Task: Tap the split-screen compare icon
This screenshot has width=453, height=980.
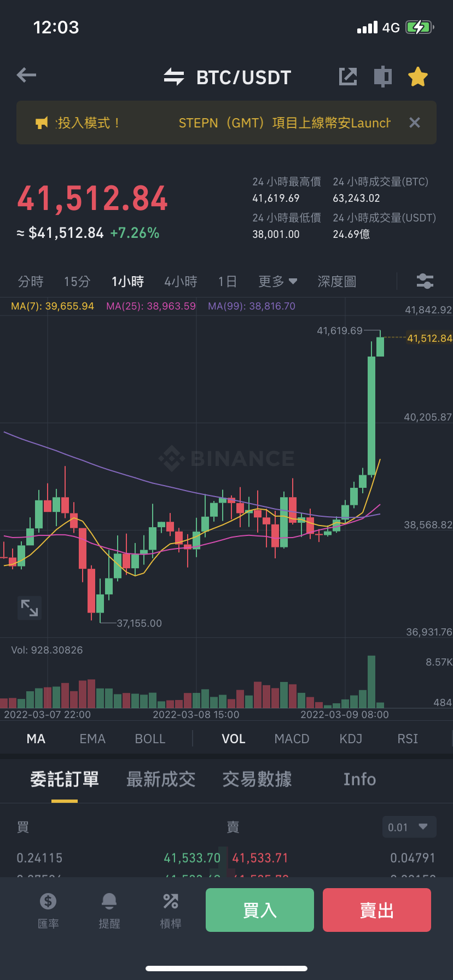Action: point(383,77)
